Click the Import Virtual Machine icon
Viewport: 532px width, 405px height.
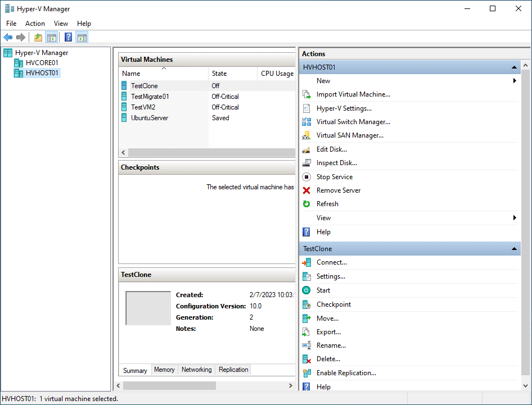point(306,94)
